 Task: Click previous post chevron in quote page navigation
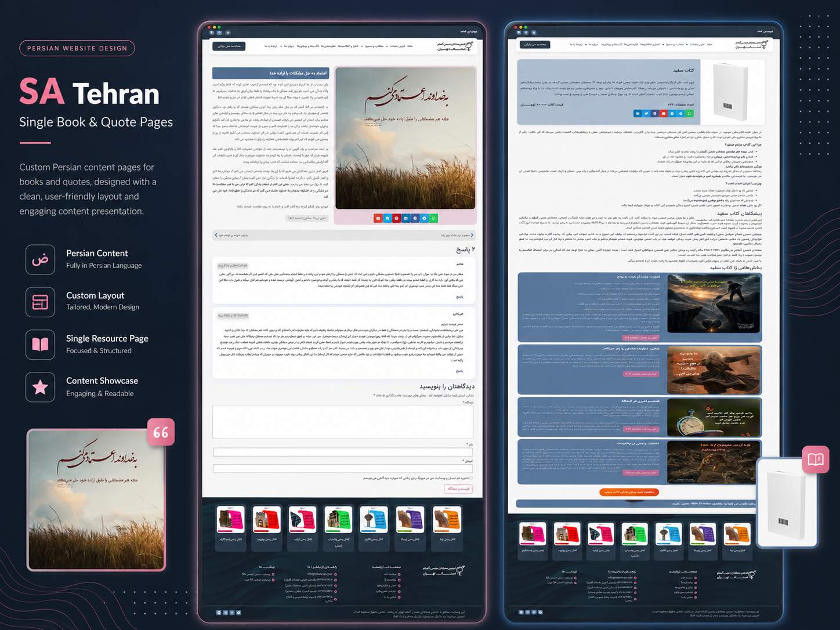tap(216, 235)
